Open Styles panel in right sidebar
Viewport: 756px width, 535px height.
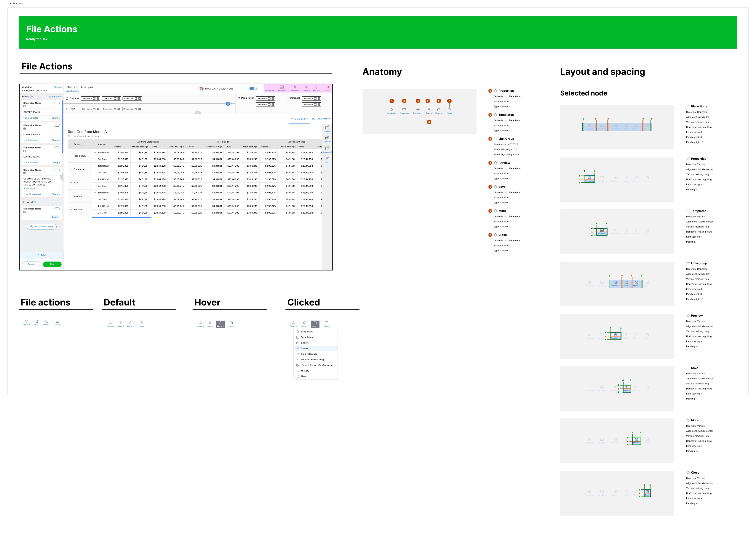(x=327, y=128)
